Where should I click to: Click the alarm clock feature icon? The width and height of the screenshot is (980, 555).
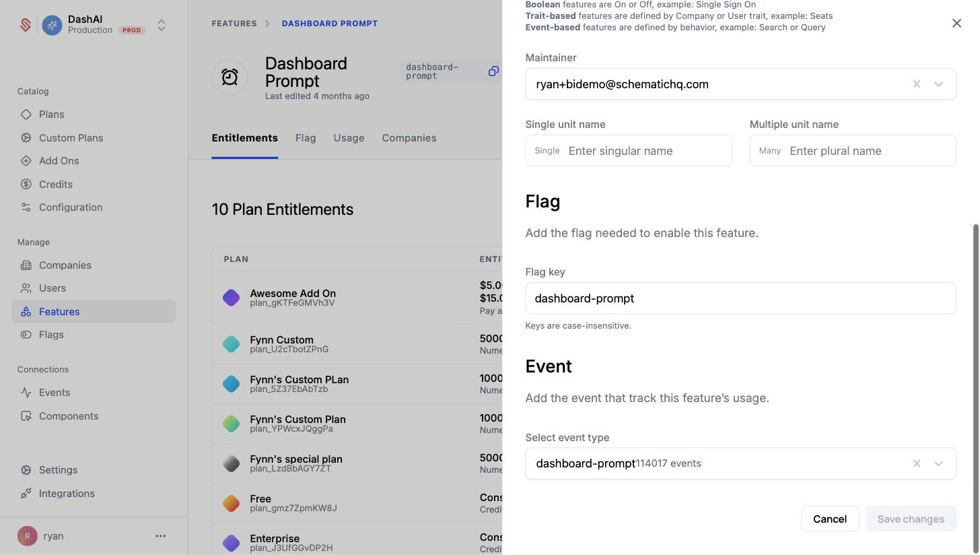230,77
